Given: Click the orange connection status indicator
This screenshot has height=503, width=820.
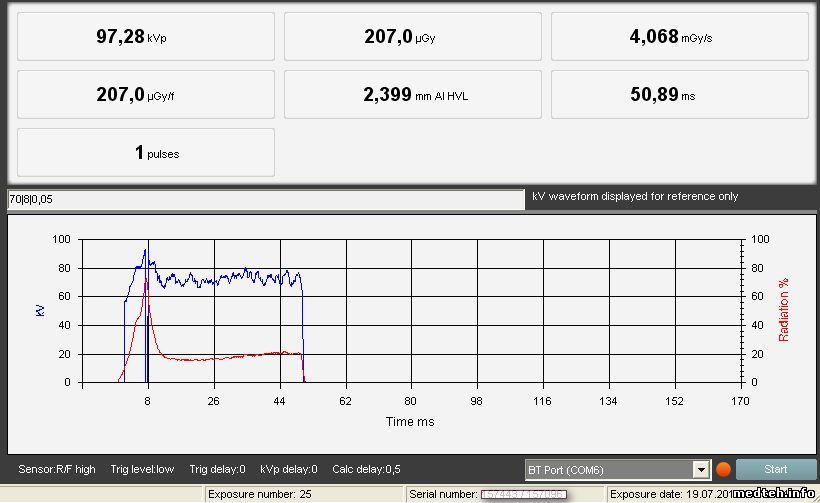Looking at the screenshot, I should (724, 469).
